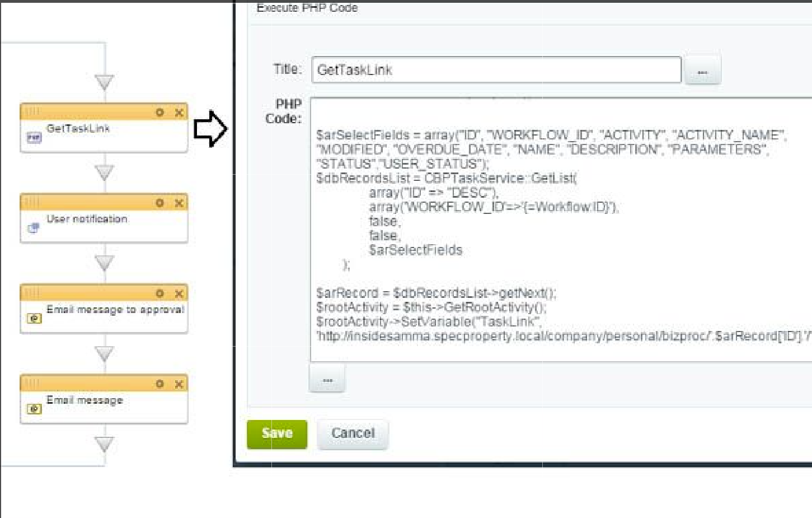This screenshot has height=518, width=812.
Task: Remove the last Email message activity
Action: point(179,384)
